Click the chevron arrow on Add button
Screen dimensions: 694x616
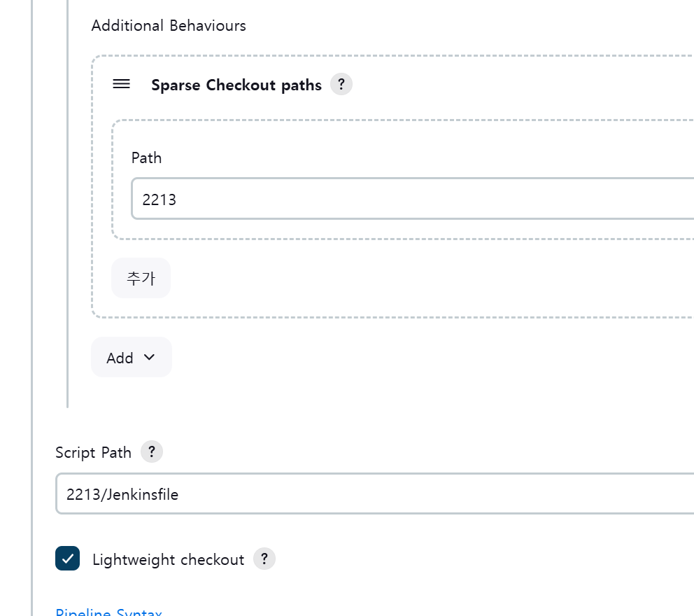(x=149, y=357)
